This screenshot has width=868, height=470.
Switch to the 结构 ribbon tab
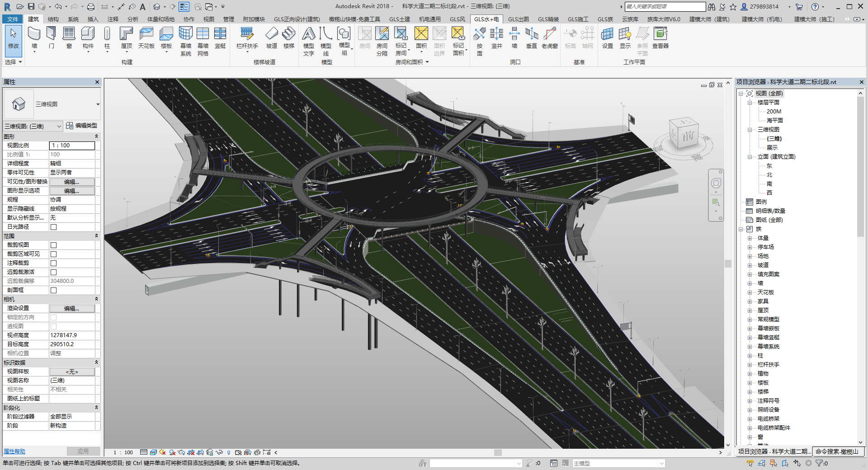click(x=53, y=19)
